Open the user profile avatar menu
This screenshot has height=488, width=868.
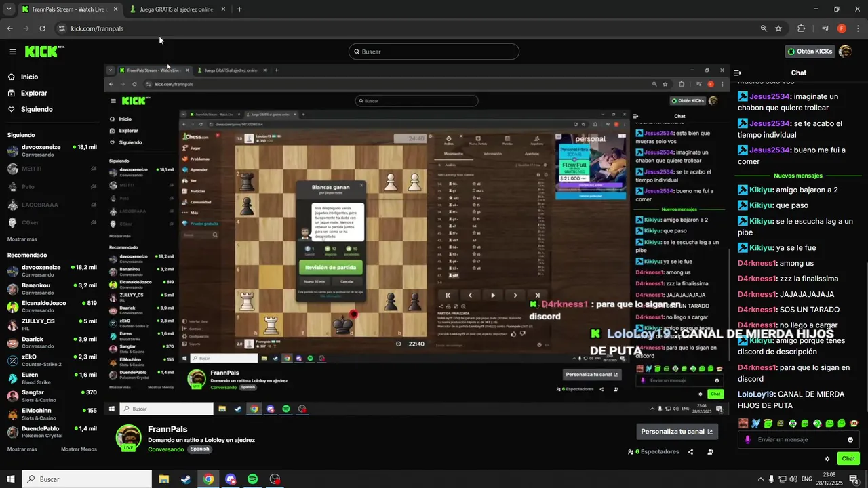pos(846,52)
